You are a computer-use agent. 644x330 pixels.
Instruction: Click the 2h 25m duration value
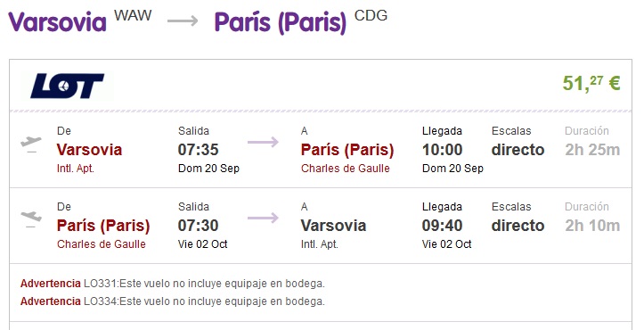pyautogui.click(x=592, y=149)
